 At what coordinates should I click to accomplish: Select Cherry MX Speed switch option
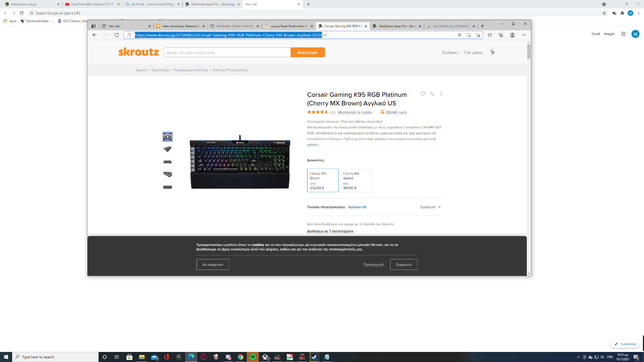[x=356, y=180]
